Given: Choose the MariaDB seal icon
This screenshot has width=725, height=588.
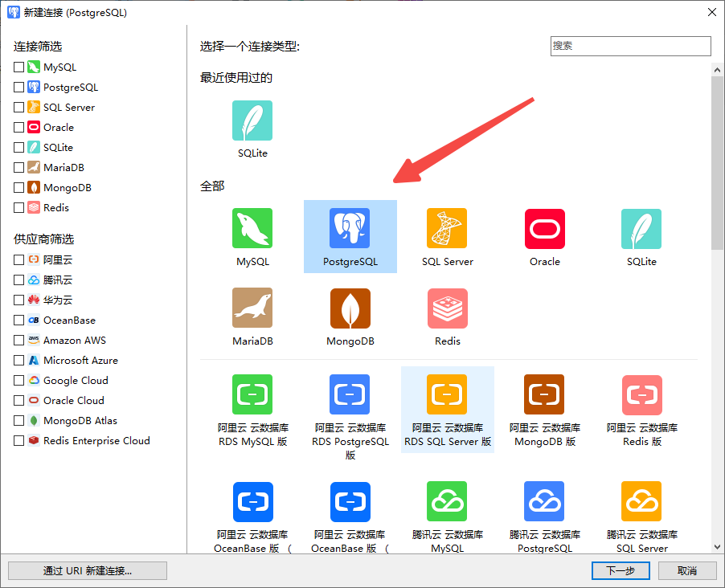Looking at the screenshot, I should (252, 308).
